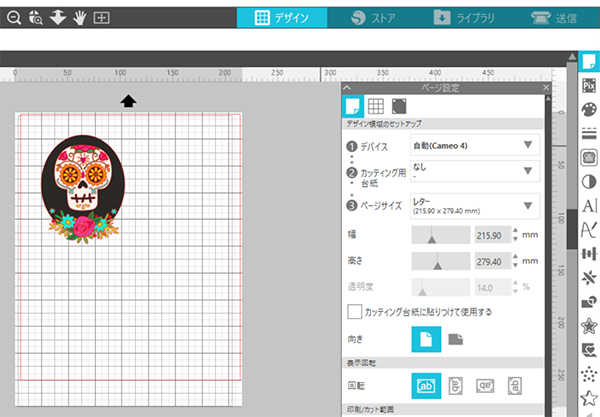The width and height of the screenshot is (600, 417).
Task: Select portrait orientation button
Action: pos(426,339)
